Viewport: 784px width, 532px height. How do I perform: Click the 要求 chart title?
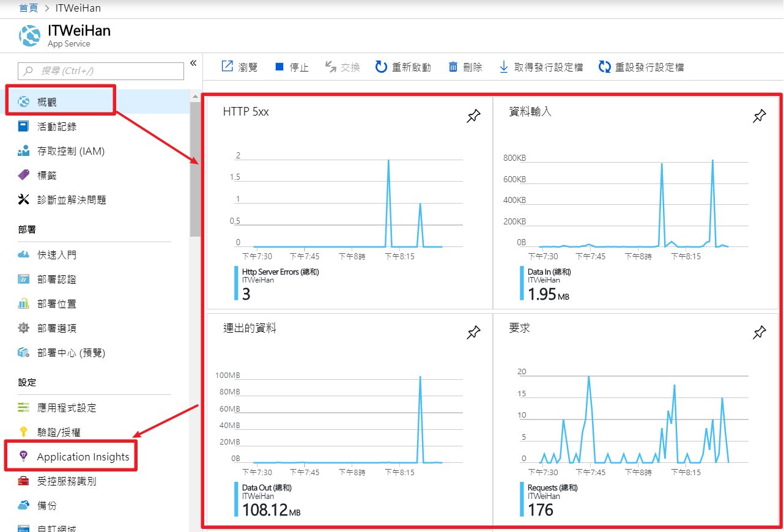pyautogui.click(x=519, y=328)
